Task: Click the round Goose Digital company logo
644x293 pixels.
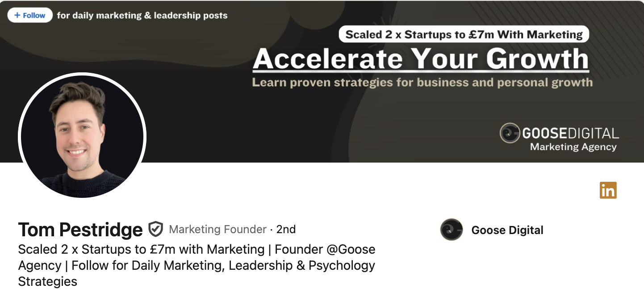Action: click(451, 230)
